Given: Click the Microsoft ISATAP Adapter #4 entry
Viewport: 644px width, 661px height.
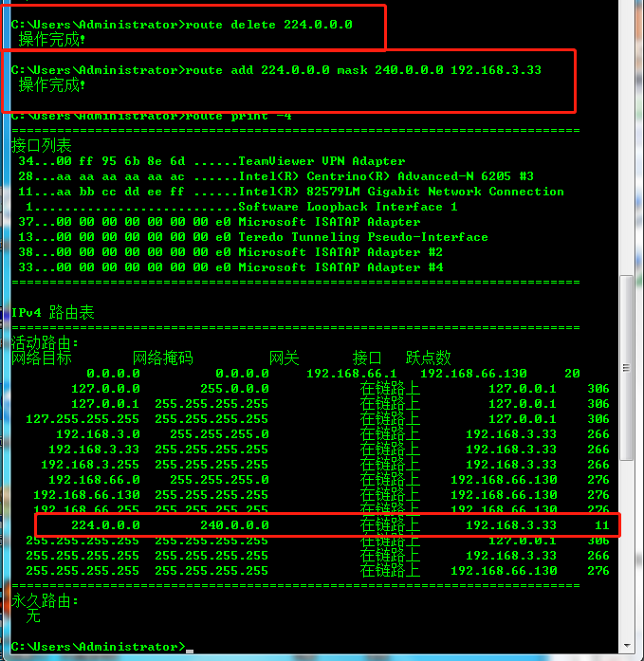Looking at the screenshot, I should (x=340, y=267).
